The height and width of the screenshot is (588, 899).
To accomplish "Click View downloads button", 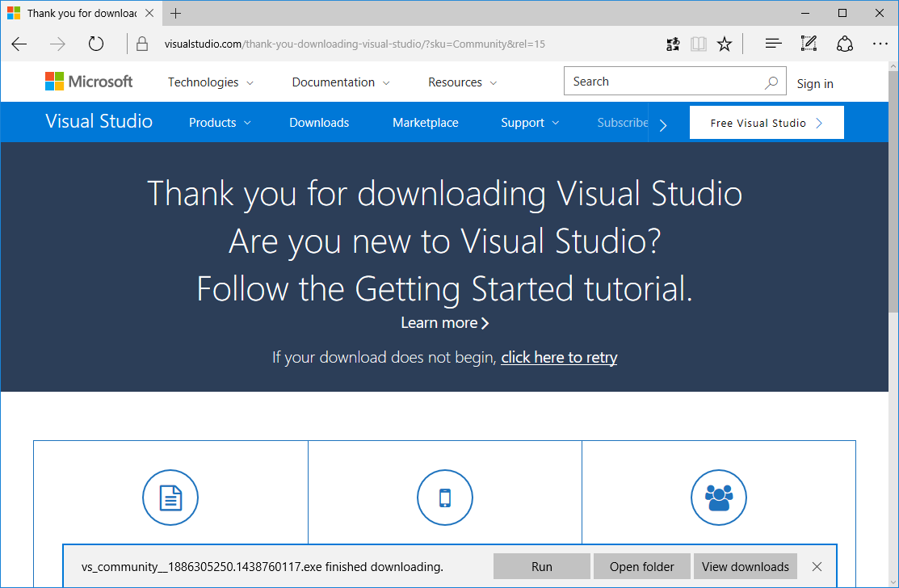I will pos(746,567).
